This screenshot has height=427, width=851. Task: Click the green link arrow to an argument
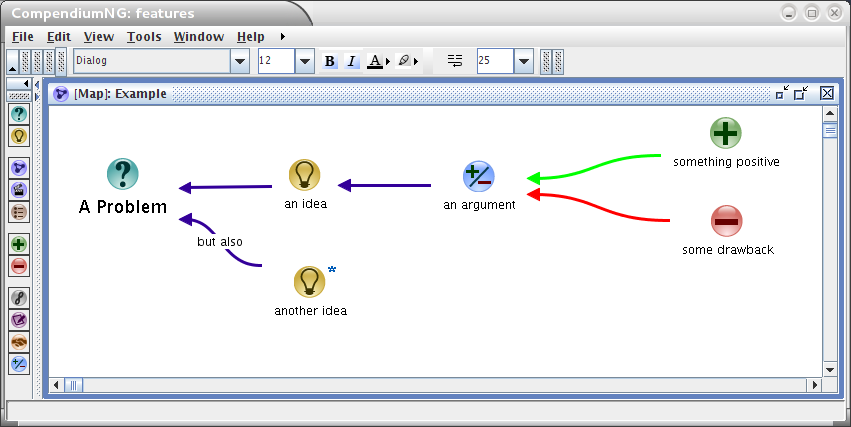(592, 167)
